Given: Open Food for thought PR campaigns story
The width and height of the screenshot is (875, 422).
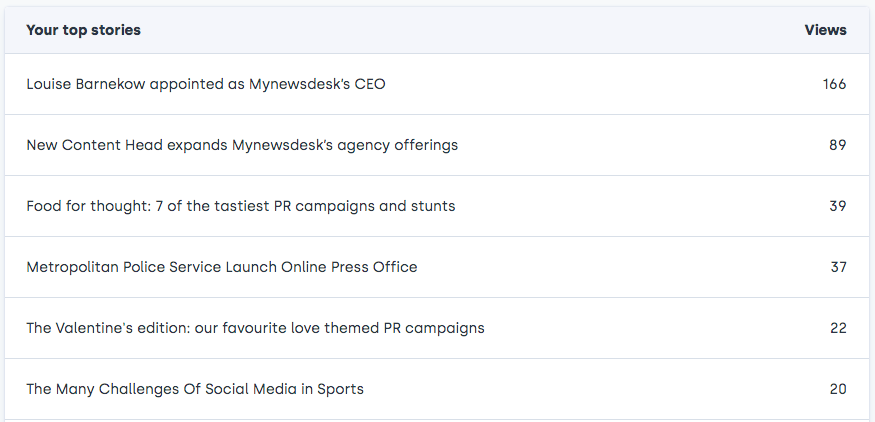Looking at the screenshot, I should (x=241, y=206).
